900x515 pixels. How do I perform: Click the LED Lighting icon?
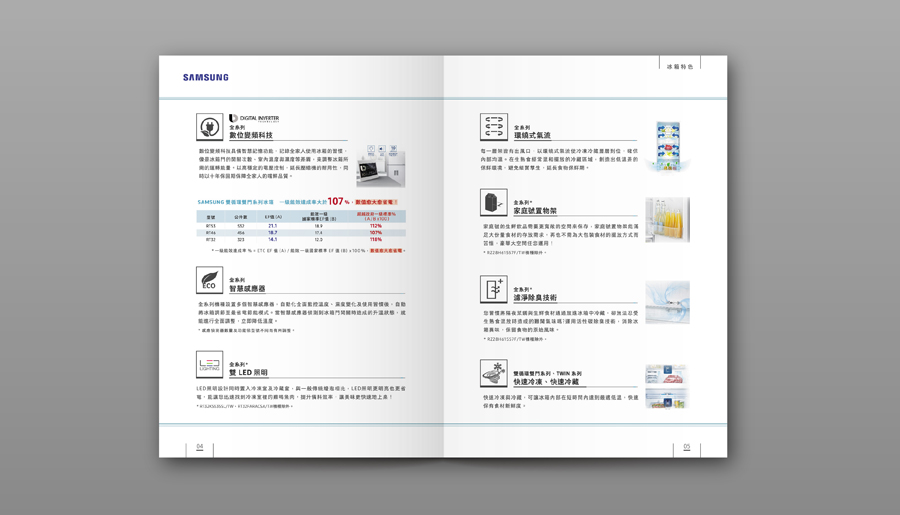(x=210, y=364)
